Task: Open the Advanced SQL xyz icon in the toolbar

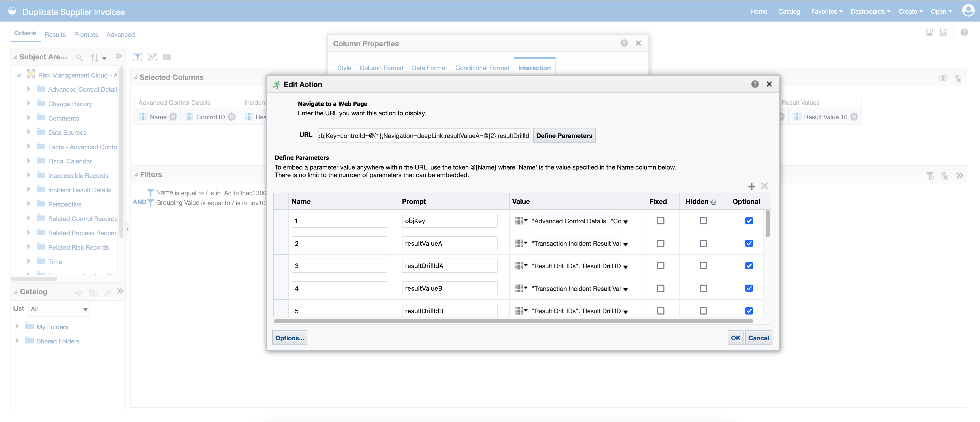Action: 167,57
